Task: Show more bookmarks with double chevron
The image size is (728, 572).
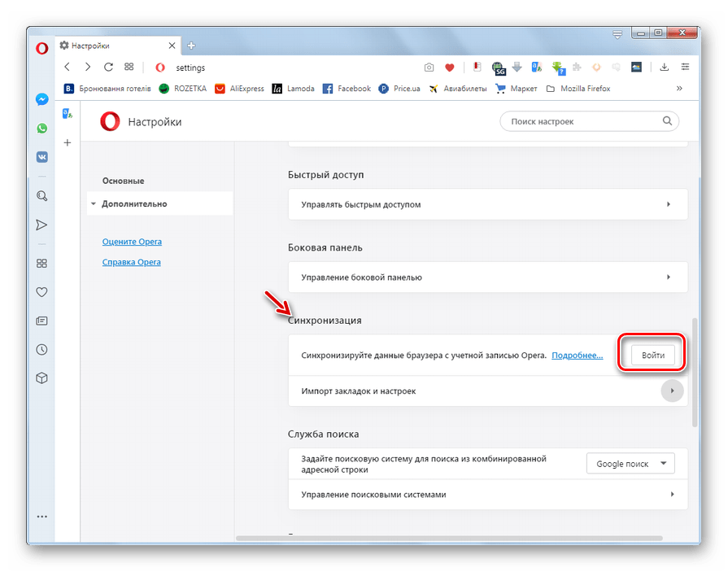Action: [679, 88]
